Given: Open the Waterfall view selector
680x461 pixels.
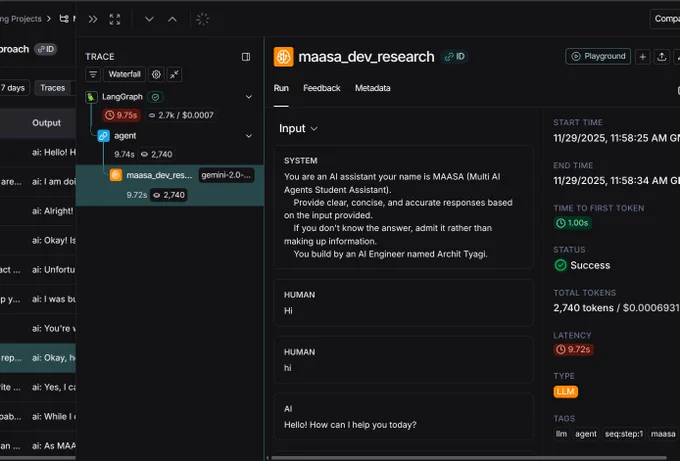Looking at the screenshot, I should click(x=124, y=74).
